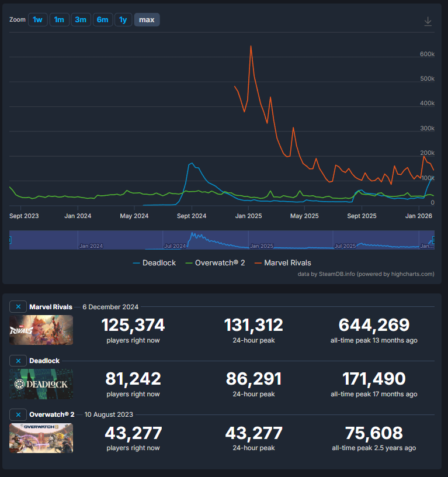448x477 pixels.
Task: Remove Marvel Rivals from comparison
Action: [x=18, y=307]
